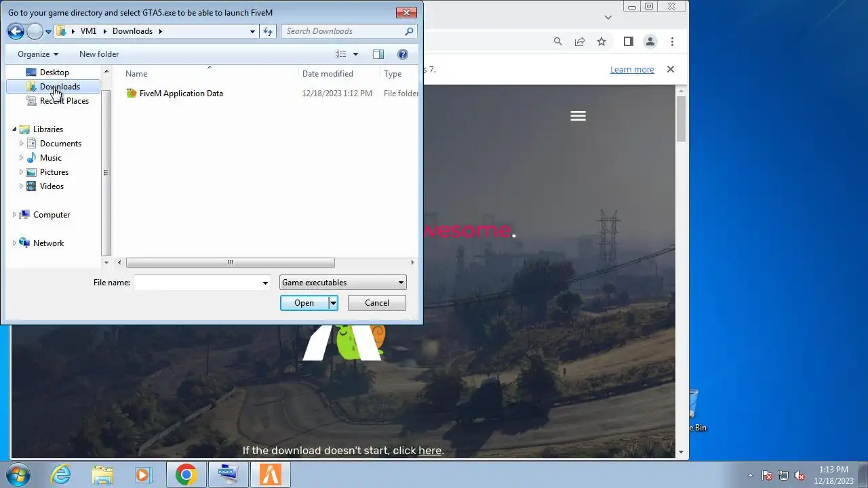Click the Forward arrow in file dialog

click(35, 31)
